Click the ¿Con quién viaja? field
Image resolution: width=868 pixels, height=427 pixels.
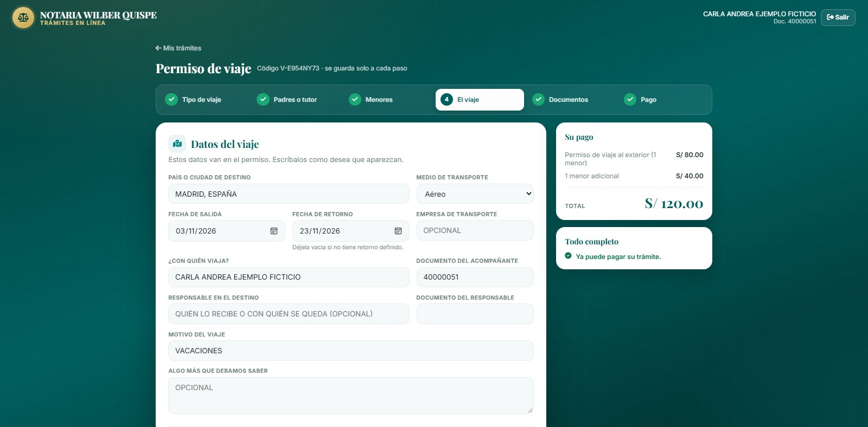289,277
